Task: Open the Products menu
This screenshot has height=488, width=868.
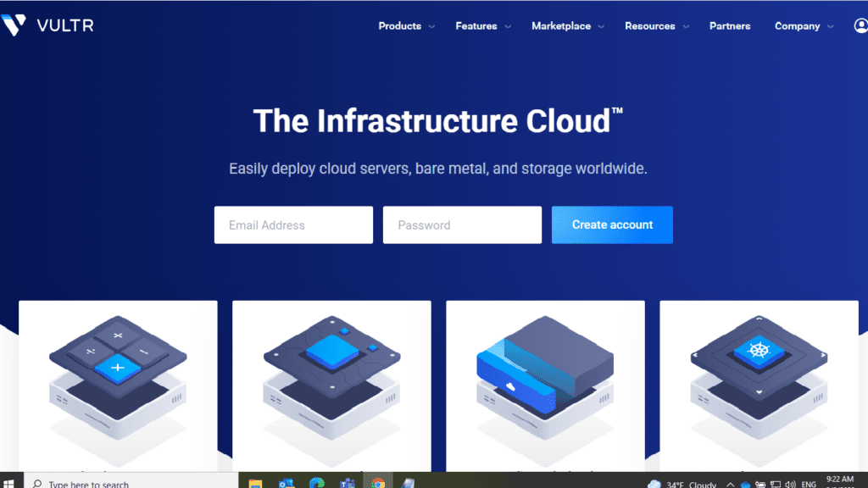Action: (x=400, y=26)
